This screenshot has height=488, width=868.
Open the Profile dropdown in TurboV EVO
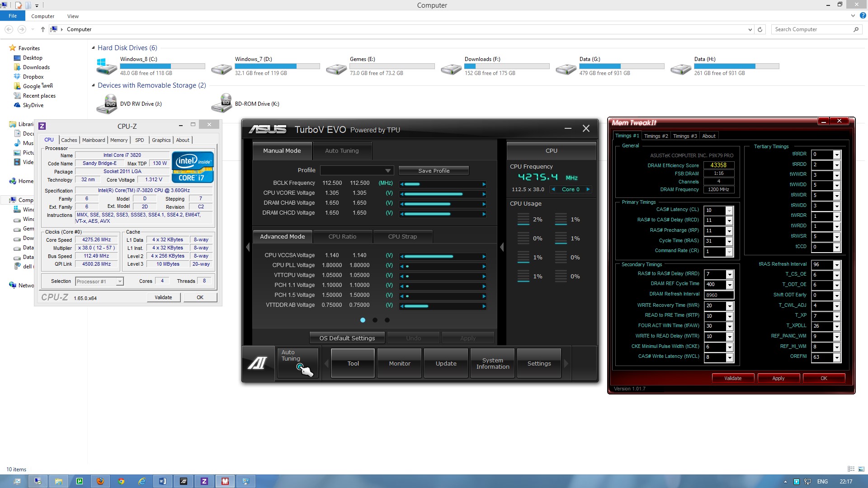click(x=387, y=171)
